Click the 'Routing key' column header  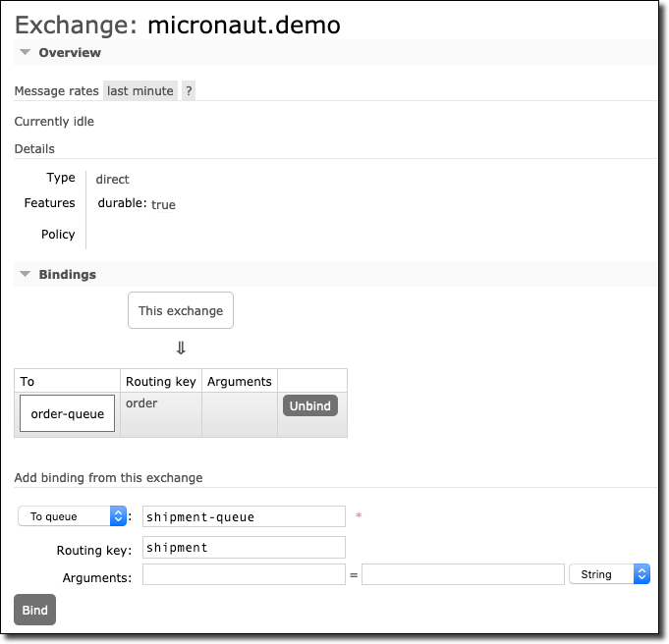(161, 382)
